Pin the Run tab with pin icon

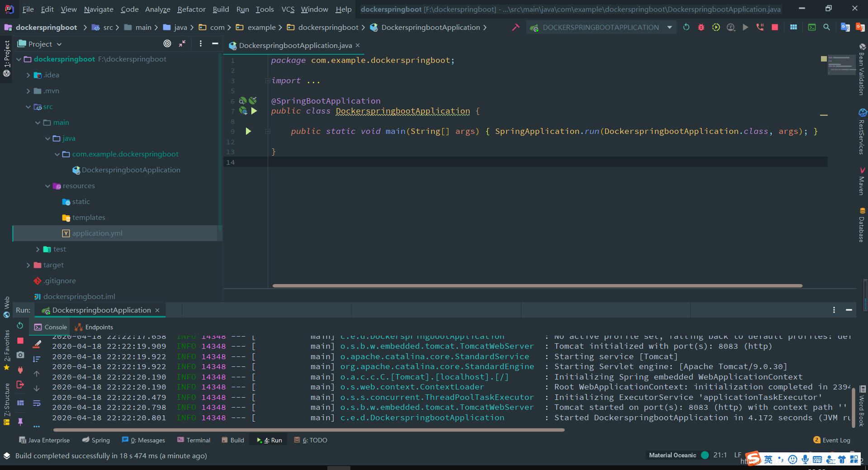[x=20, y=421]
